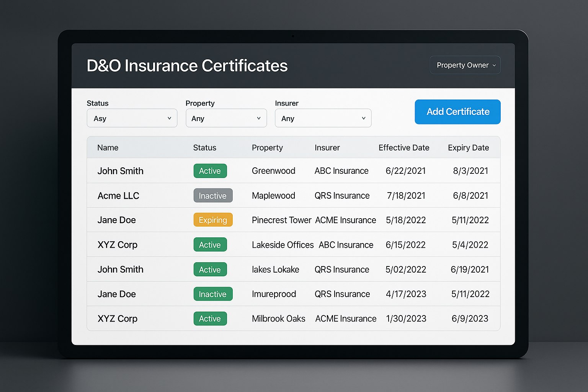This screenshot has height=392, width=588.
Task: Expand the Insurer filter dropdown
Action: 323,118
